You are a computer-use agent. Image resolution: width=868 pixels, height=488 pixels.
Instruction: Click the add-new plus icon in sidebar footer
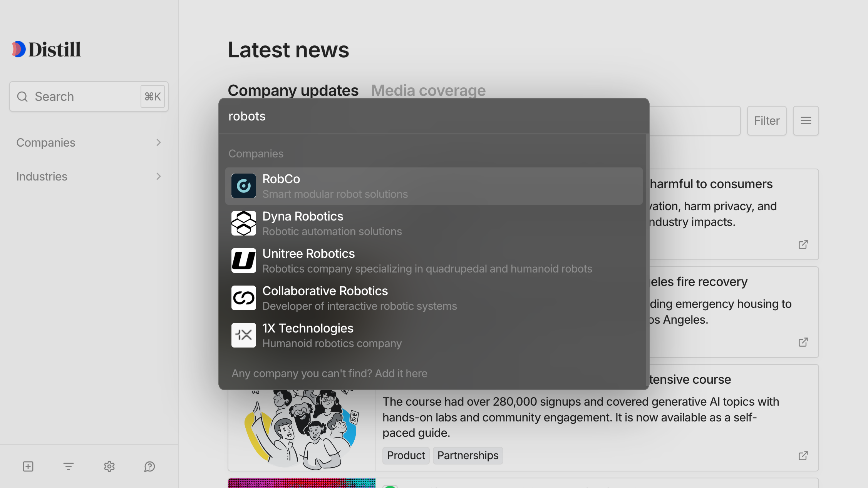27,466
